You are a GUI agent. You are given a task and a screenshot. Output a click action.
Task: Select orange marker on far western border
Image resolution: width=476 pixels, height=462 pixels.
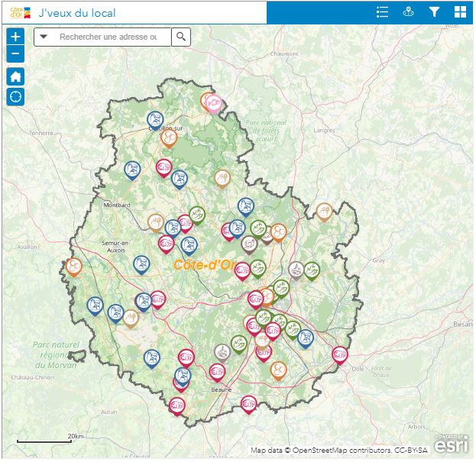coord(74,267)
